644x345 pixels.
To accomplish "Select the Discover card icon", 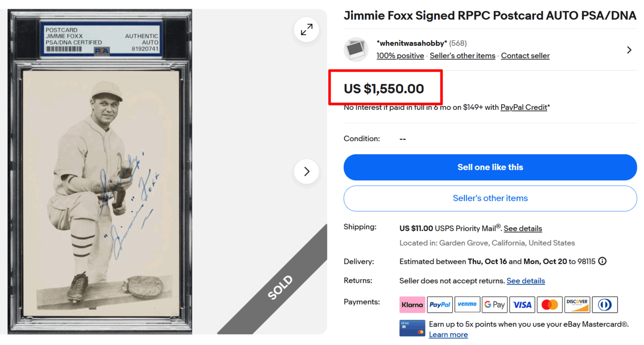I will pos(577,305).
